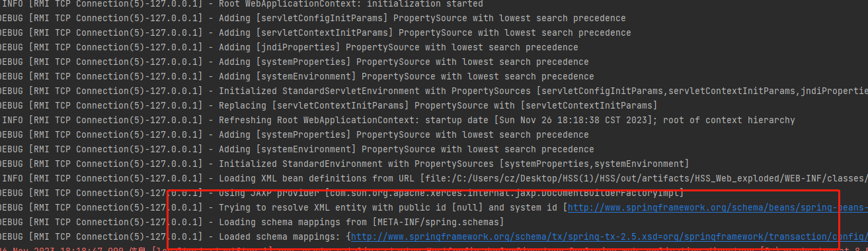The image size is (868, 251).
Task: Open the spring-tx-2.5.xsd schema hyperlink
Action: pyautogui.click(x=609, y=236)
